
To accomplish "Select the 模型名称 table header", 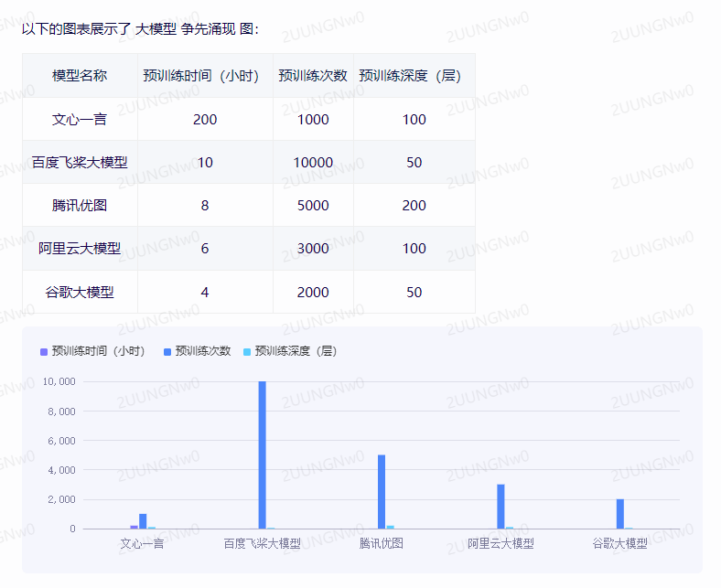I will coord(80,75).
